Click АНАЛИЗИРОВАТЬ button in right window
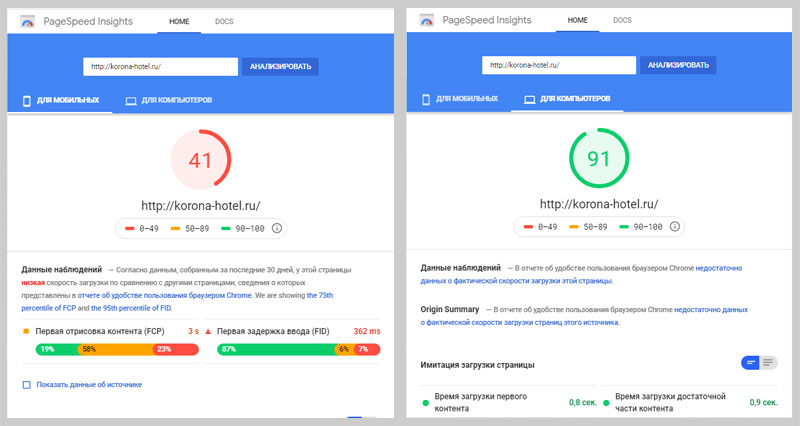Image resolution: width=800 pixels, height=426 pixels. pyautogui.click(x=678, y=65)
